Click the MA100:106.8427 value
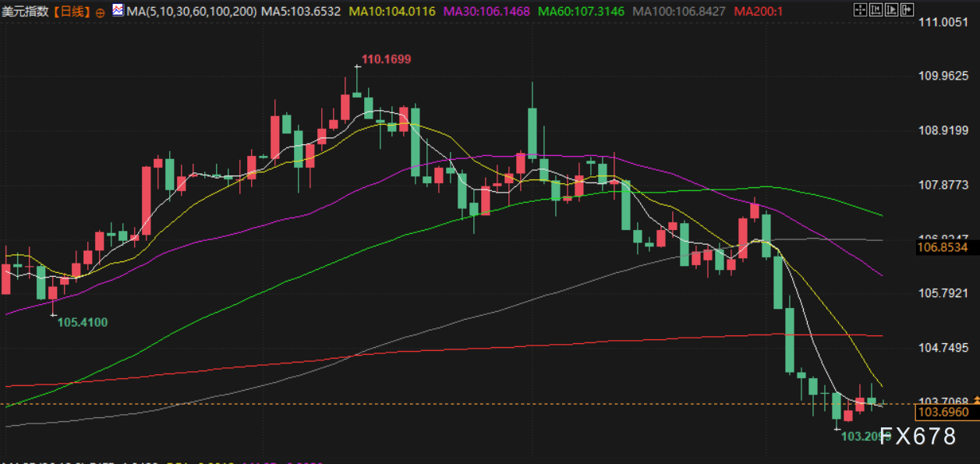The image size is (980, 464). (x=680, y=12)
